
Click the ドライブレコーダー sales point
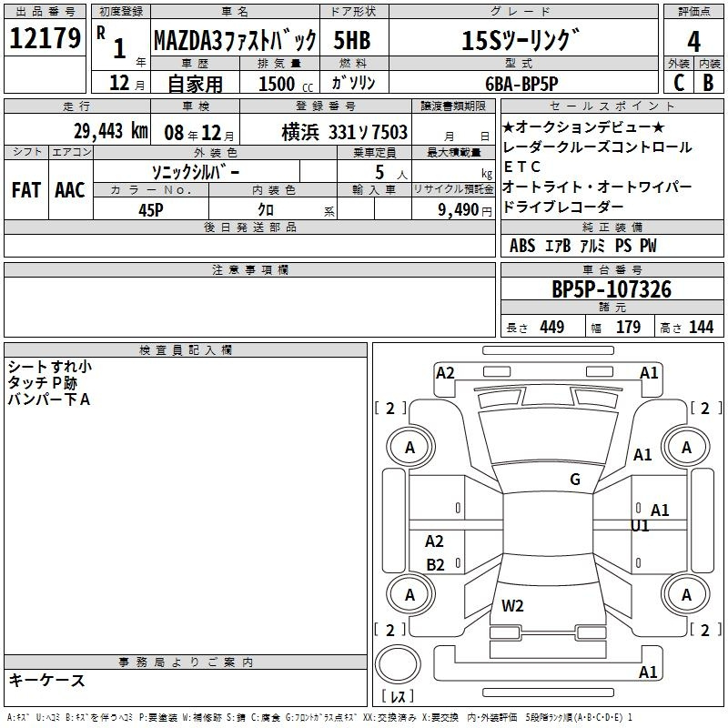(x=563, y=207)
